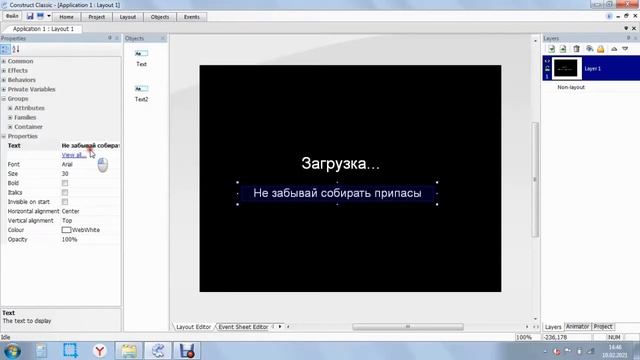Viewport: 640px width, 360px height.
Task: Switch to the Project bottom tab
Action: (x=603, y=327)
